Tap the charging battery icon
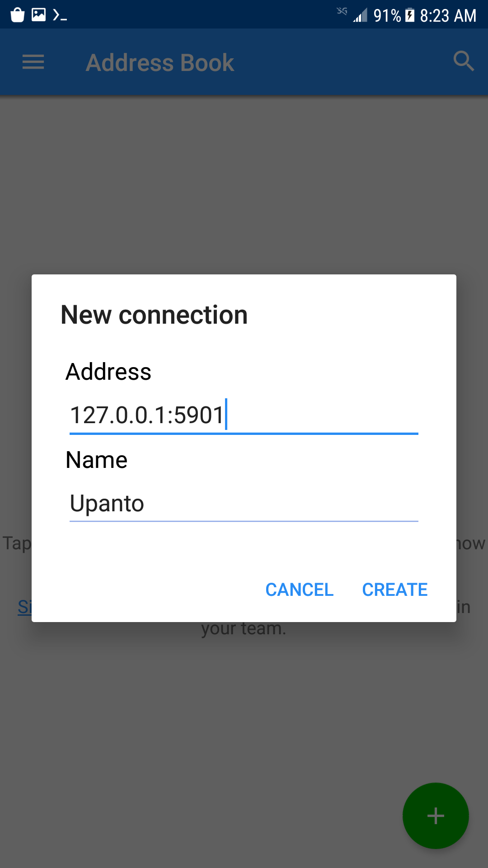Screen dimensions: 488x868 point(409,15)
